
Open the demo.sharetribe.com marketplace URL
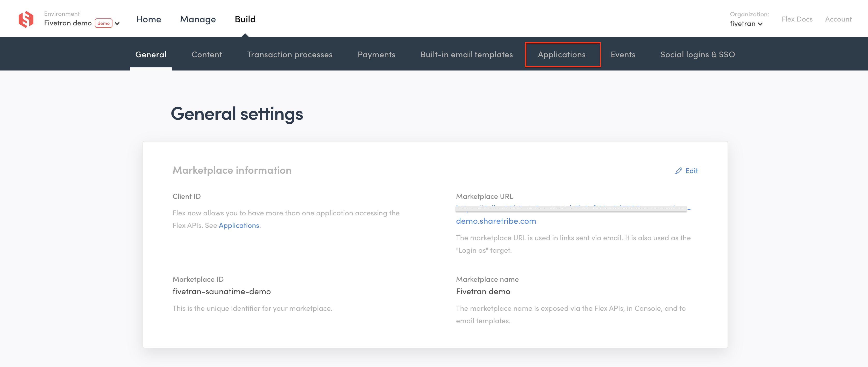click(496, 221)
